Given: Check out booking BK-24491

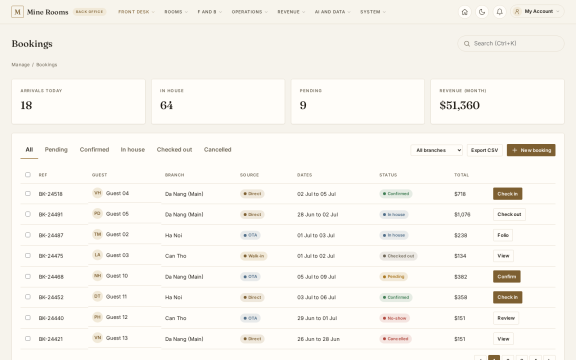Looking at the screenshot, I should (x=509, y=215).
